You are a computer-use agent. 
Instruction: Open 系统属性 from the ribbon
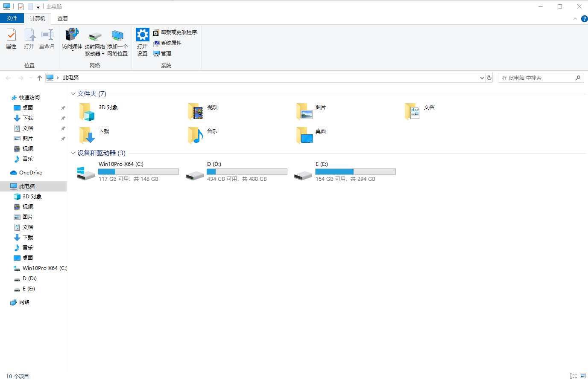coord(168,43)
